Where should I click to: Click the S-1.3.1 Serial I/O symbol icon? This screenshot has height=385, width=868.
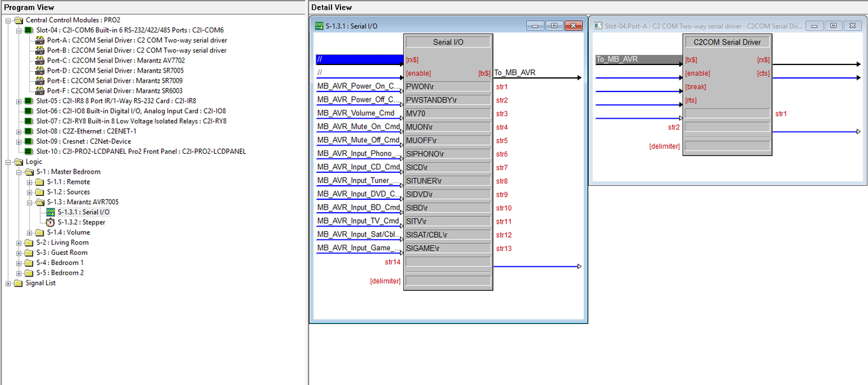coord(51,212)
